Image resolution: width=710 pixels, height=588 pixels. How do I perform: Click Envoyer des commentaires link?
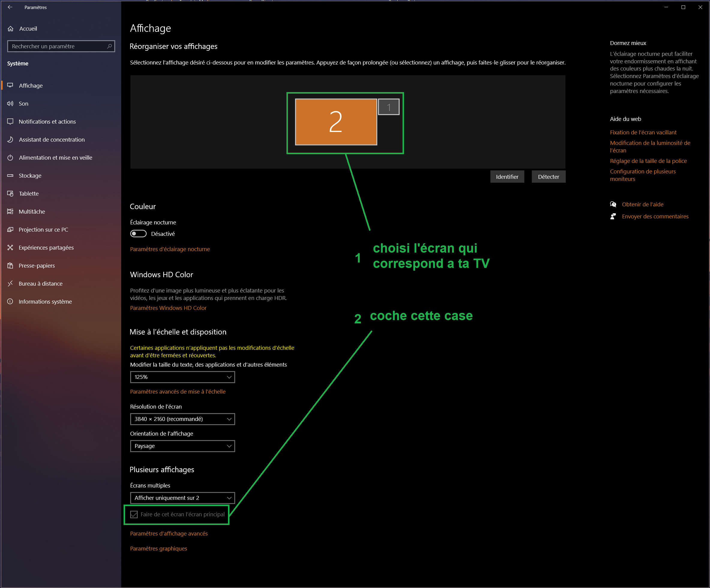pyautogui.click(x=655, y=216)
